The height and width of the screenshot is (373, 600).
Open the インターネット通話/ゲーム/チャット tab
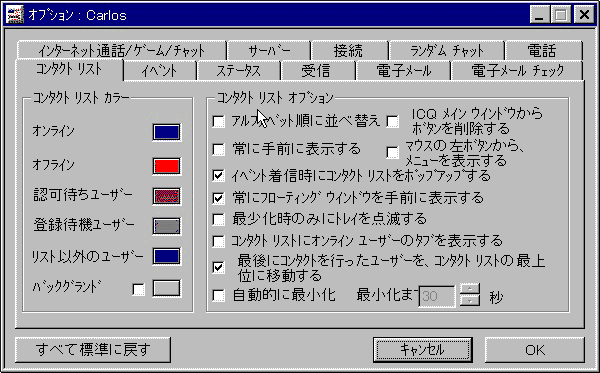click(x=122, y=50)
